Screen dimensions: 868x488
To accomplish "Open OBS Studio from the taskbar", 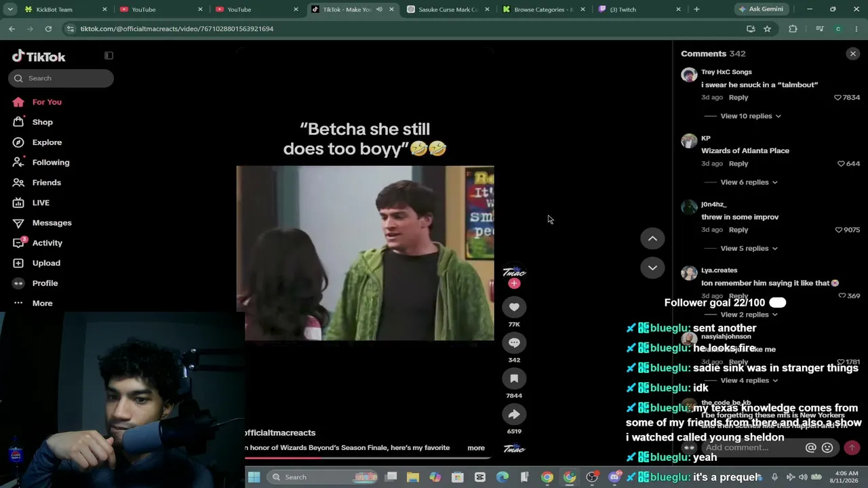I will pyautogui.click(x=592, y=477).
